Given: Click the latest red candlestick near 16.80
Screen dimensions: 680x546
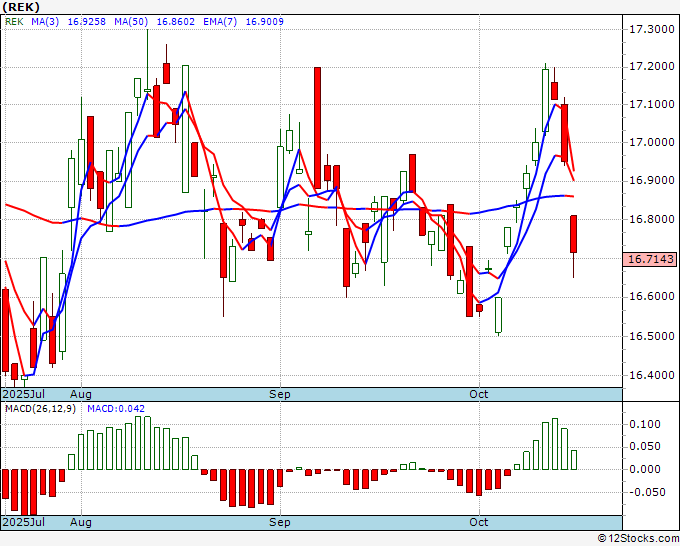Looking at the screenshot, I should [573, 234].
